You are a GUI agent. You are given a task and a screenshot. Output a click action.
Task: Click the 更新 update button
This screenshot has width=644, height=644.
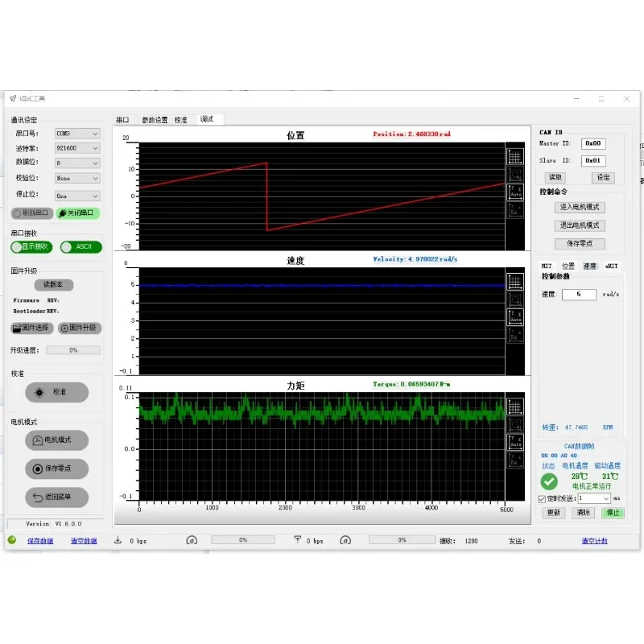point(554,513)
